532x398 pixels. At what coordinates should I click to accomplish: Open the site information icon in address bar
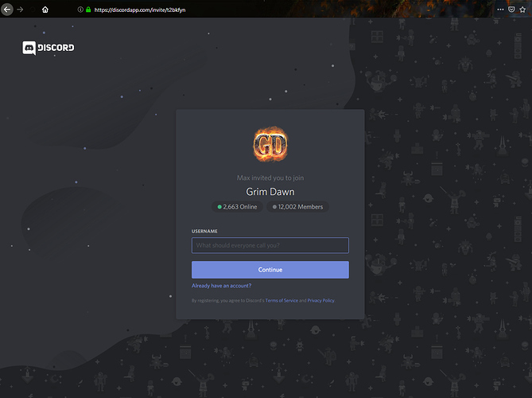[x=80, y=10]
